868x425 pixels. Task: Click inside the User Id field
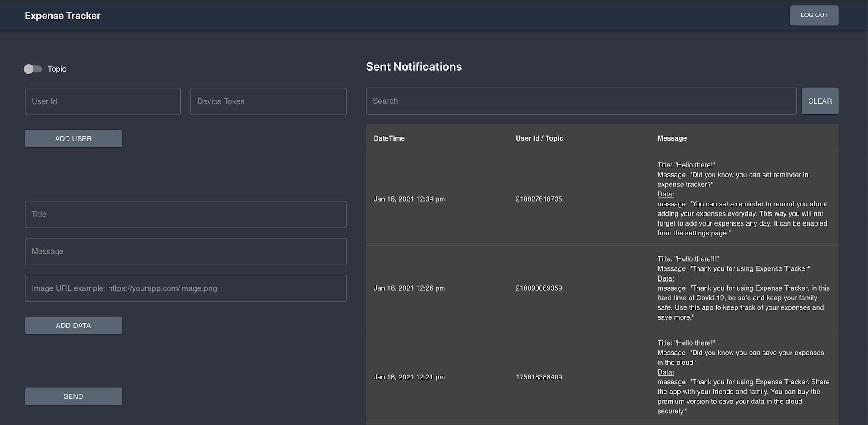tap(102, 101)
